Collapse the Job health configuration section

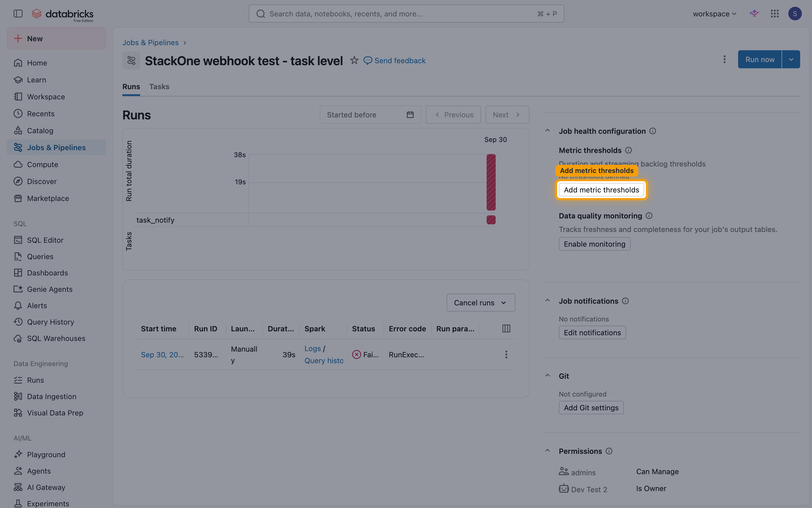click(x=548, y=131)
